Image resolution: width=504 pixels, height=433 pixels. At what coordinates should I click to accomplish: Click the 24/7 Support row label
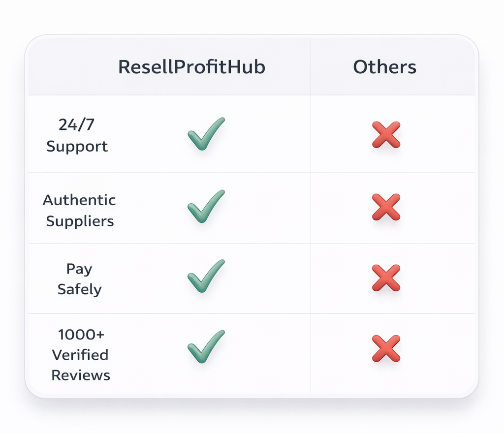click(77, 136)
